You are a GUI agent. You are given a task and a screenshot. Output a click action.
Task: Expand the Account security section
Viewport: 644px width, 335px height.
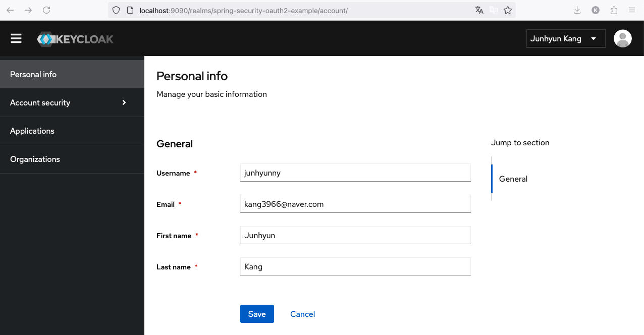[x=72, y=102]
